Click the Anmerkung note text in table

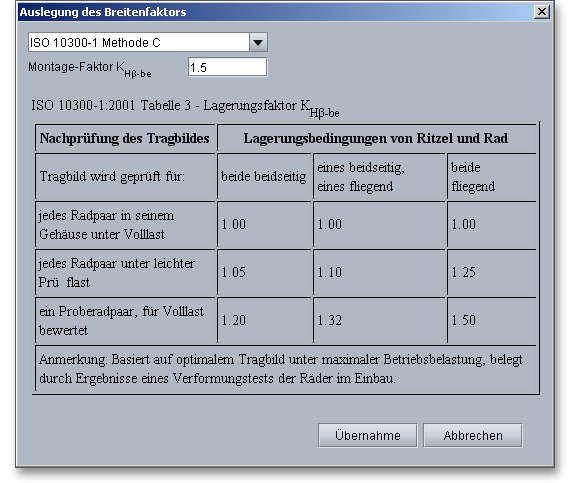coord(281,369)
